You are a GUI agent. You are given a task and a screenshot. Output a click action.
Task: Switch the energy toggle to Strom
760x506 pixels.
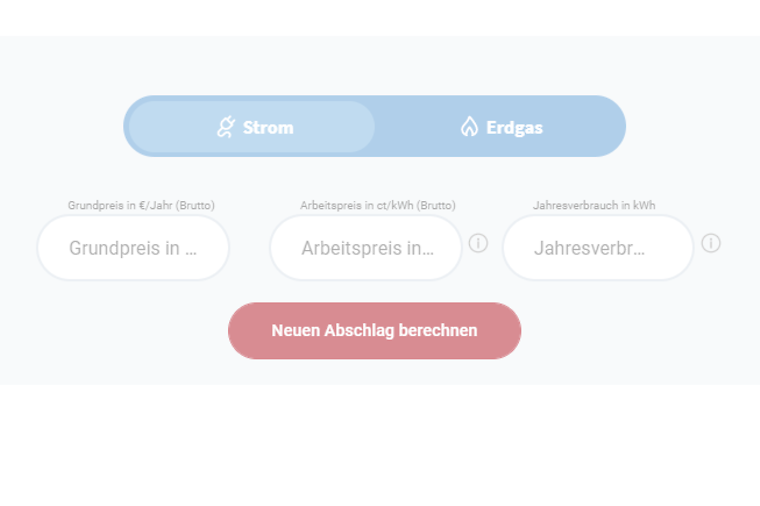(x=252, y=126)
